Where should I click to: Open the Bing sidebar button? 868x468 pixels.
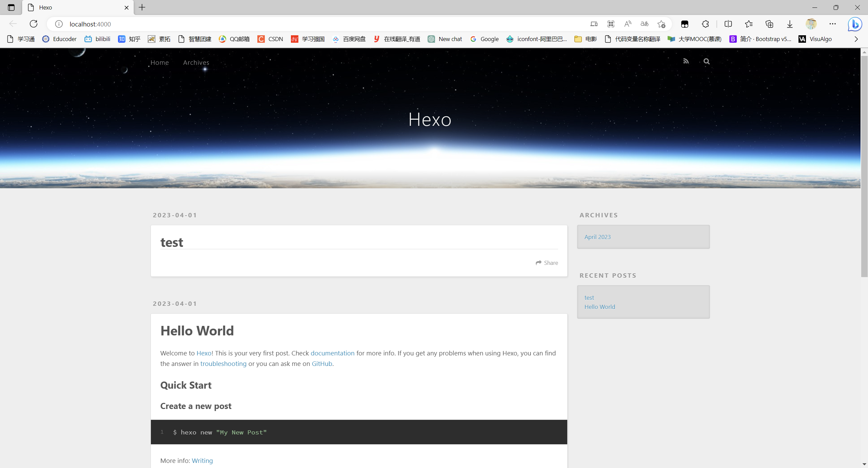tap(855, 24)
